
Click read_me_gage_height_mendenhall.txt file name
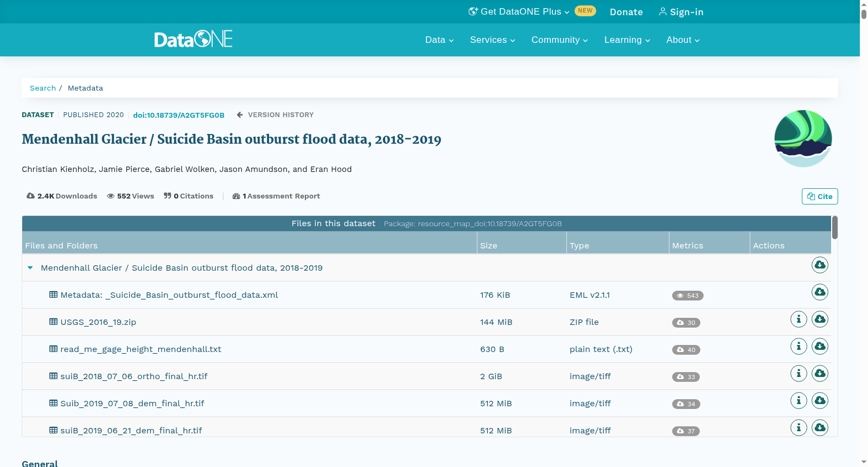tap(141, 349)
